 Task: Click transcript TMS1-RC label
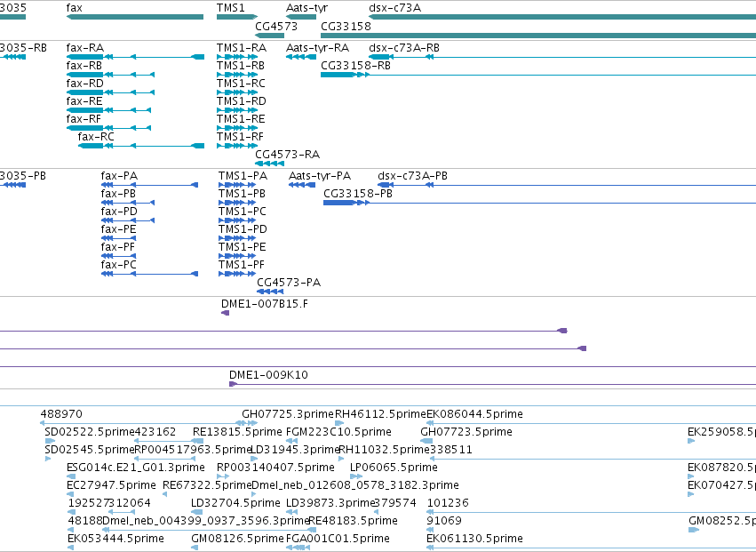(241, 84)
